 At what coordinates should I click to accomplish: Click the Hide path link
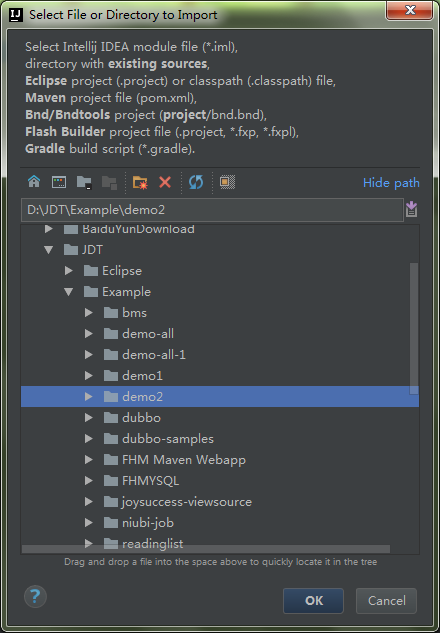pos(391,183)
